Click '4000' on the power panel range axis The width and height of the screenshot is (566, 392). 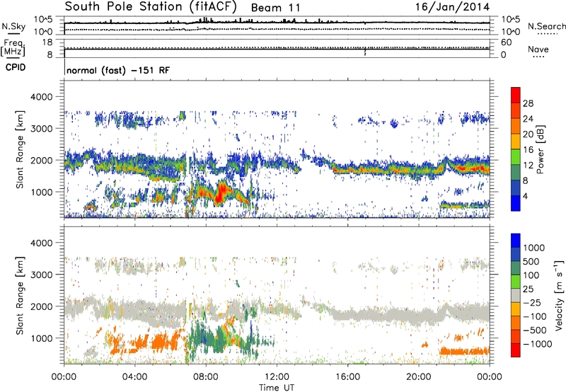pos(41,97)
